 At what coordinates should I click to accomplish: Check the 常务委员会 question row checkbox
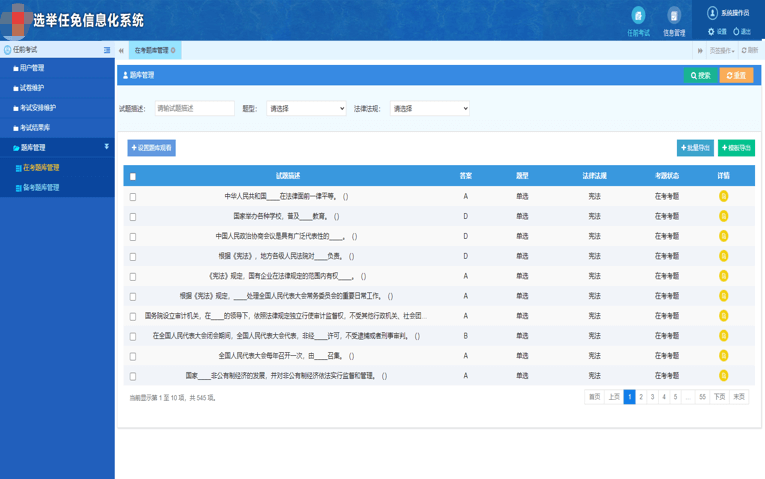click(x=133, y=297)
